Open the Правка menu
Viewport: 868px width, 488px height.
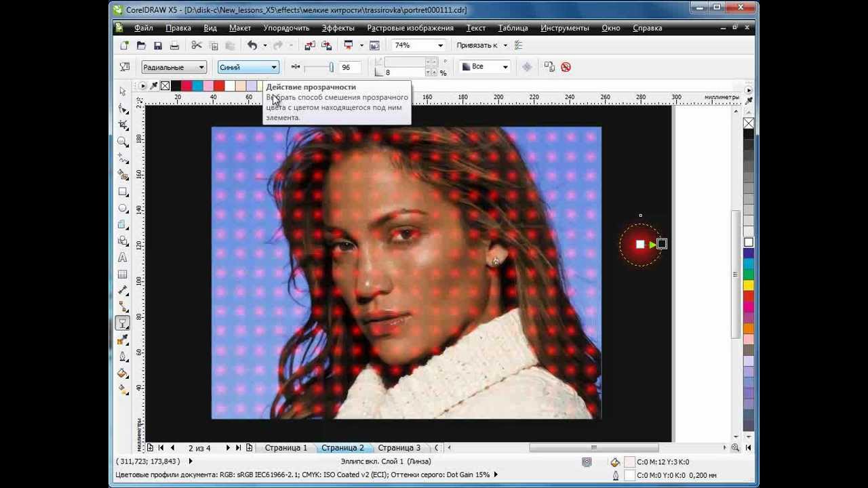point(178,28)
